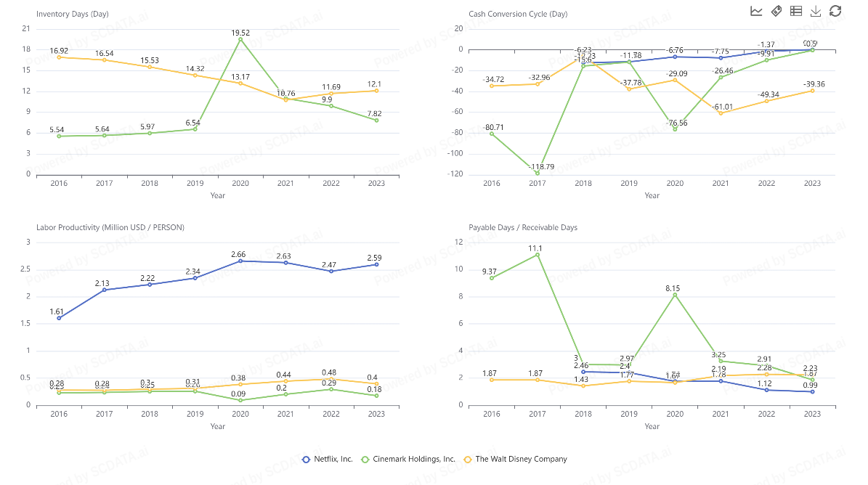
Task: Select Cinemark's 19.52 Inventory Days point
Action: pos(240,39)
